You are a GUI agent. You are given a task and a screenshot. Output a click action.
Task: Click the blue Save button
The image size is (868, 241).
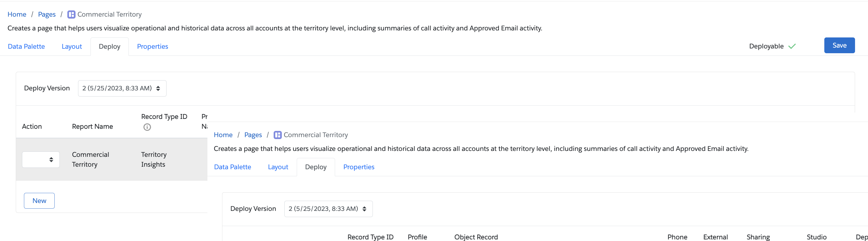click(839, 45)
